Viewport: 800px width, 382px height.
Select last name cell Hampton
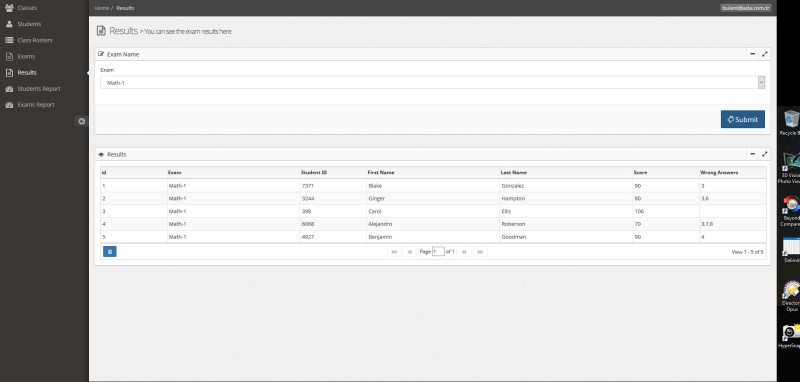pos(566,198)
